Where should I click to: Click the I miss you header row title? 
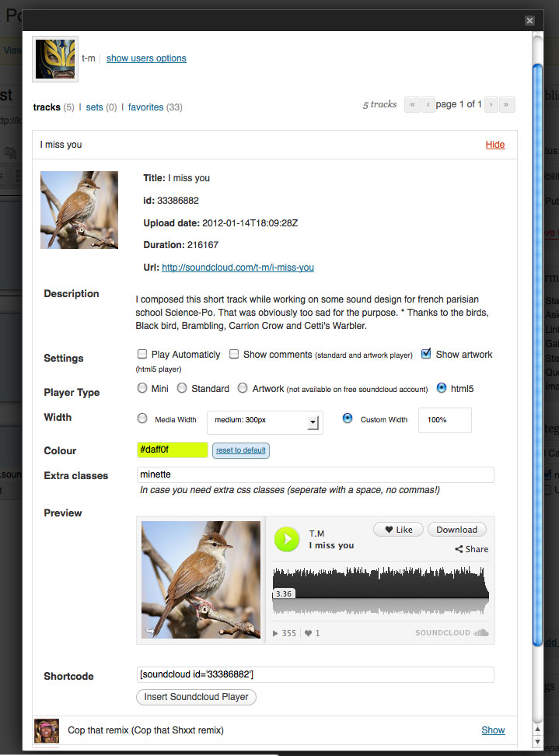[61, 145]
